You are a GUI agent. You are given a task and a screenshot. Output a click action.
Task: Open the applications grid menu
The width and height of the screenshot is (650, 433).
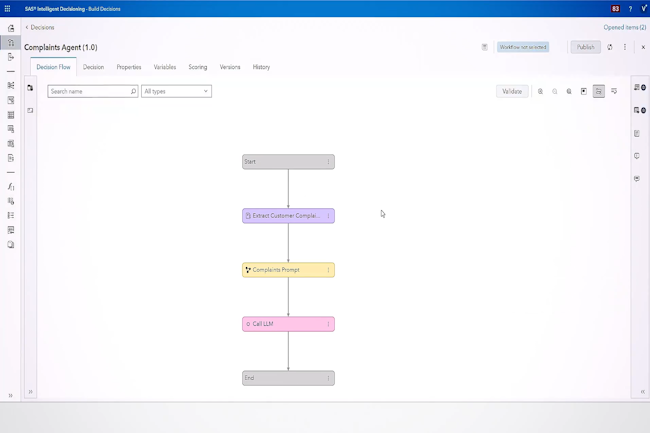coord(8,8)
